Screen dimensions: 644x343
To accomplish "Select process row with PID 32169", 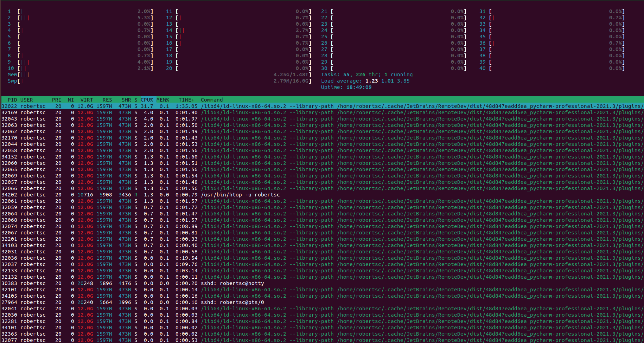I will point(323,112).
